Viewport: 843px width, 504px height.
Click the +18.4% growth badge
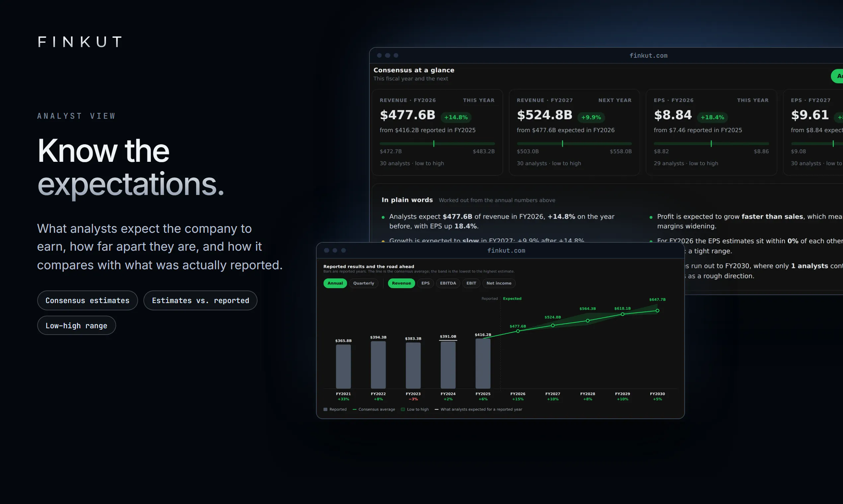click(712, 117)
